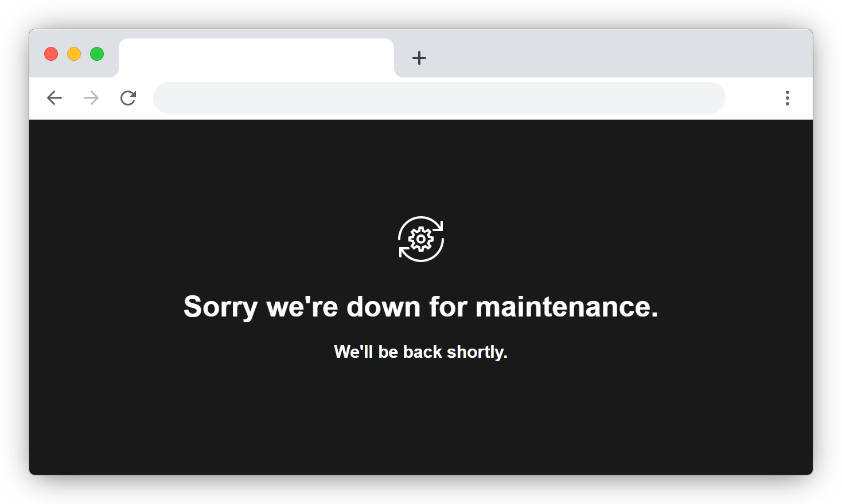The height and width of the screenshot is (504, 842).
Task: Open a new tab with the plus icon
Action: pyautogui.click(x=419, y=58)
